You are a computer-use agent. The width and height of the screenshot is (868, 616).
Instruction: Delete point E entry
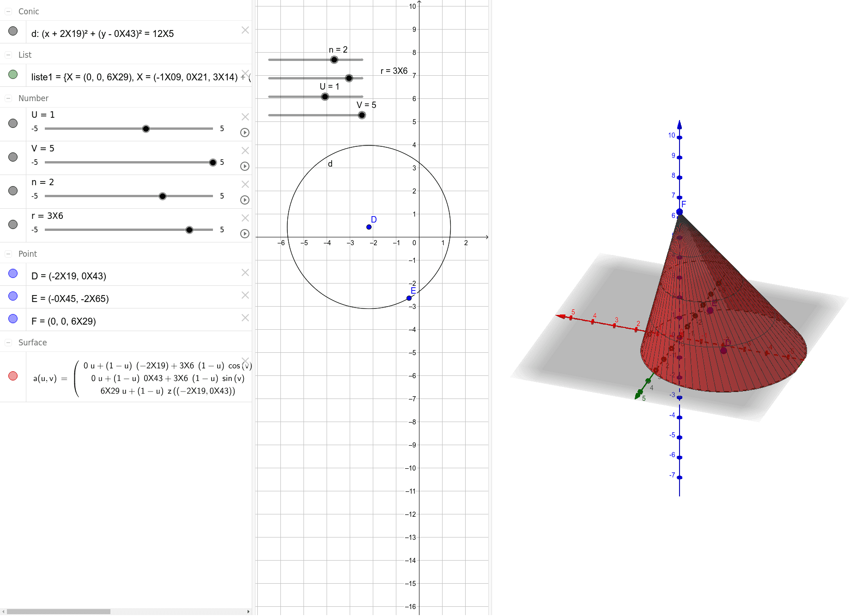tap(245, 295)
